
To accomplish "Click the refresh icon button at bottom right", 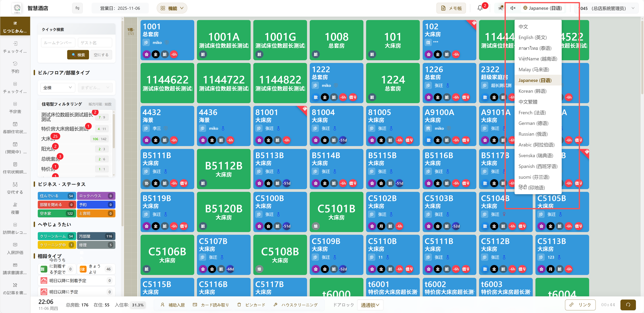I will pyautogui.click(x=628, y=304).
